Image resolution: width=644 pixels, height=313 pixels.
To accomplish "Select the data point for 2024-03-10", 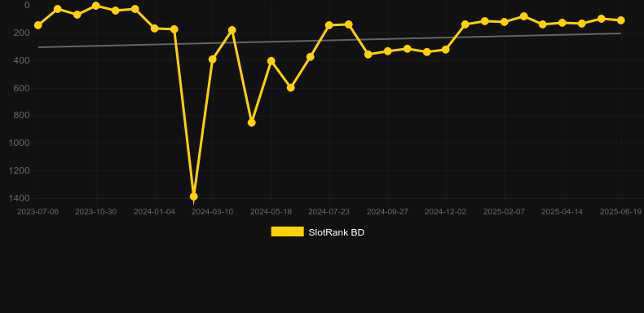I will click(212, 60).
